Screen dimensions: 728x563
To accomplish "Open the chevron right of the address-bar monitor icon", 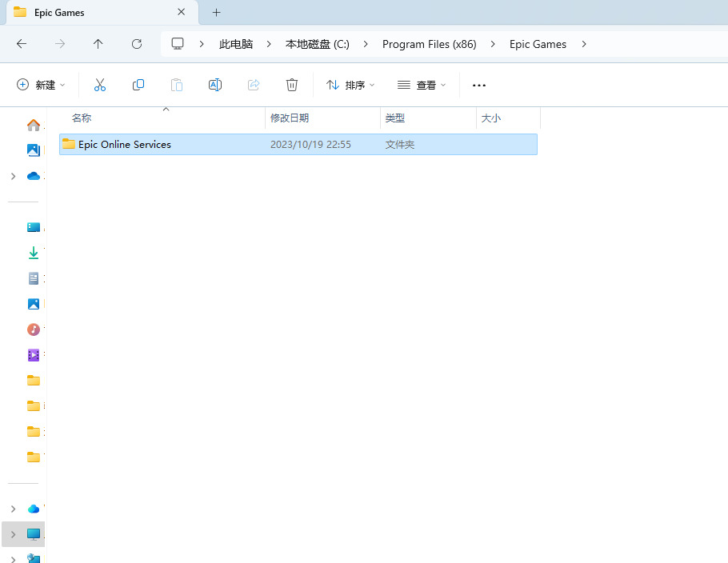I will [202, 44].
